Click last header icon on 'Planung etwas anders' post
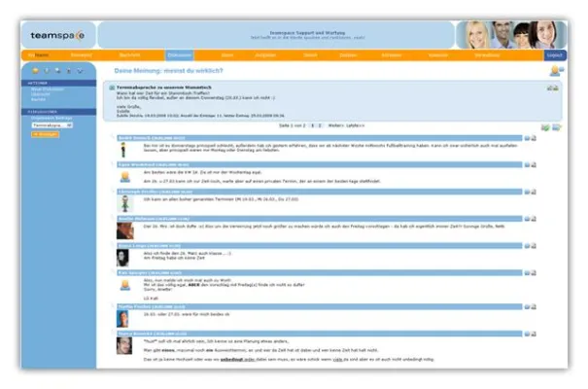The width and height of the screenshot is (588, 389). [x=534, y=334]
